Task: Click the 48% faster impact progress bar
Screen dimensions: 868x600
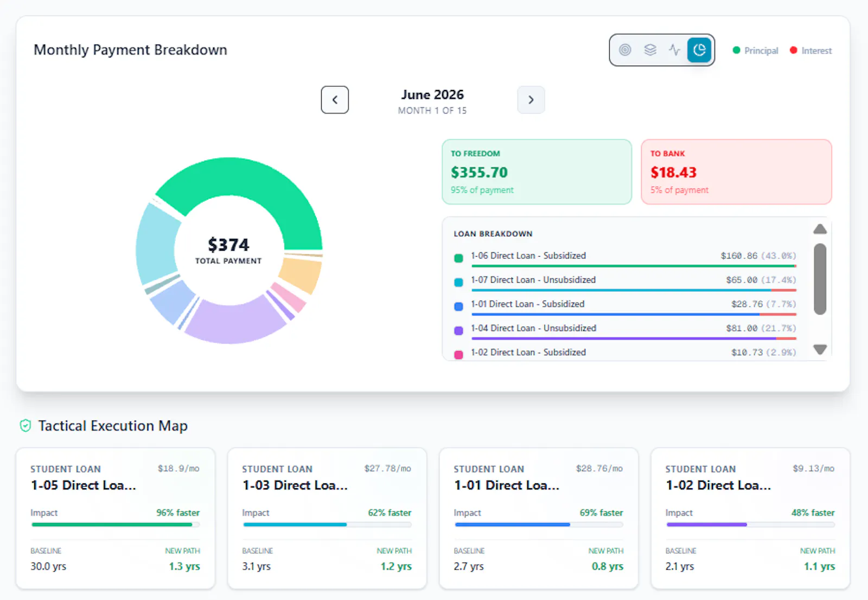Action: tap(750, 525)
